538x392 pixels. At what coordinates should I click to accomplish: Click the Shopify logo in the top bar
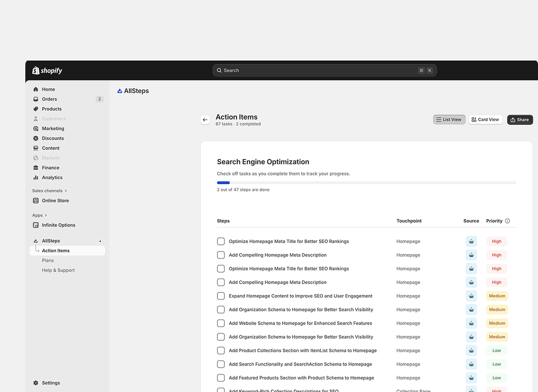click(x=47, y=71)
